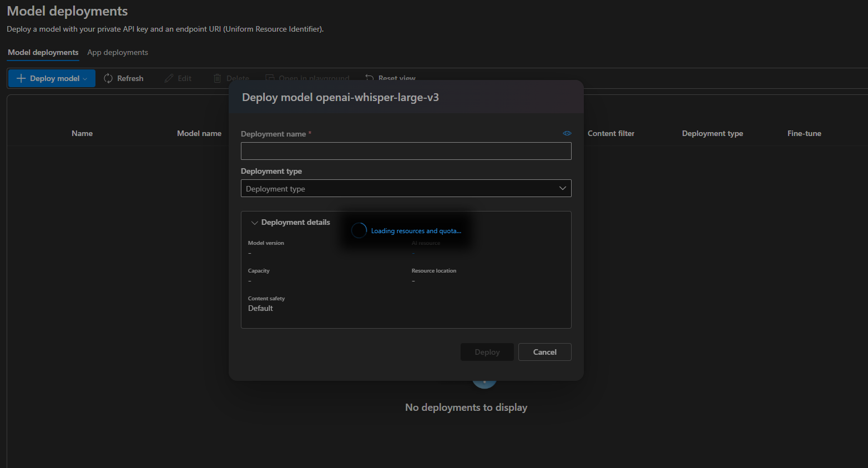The image size is (868, 468).
Task: Click the Fine-tune column header
Action: (x=804, y=133)
